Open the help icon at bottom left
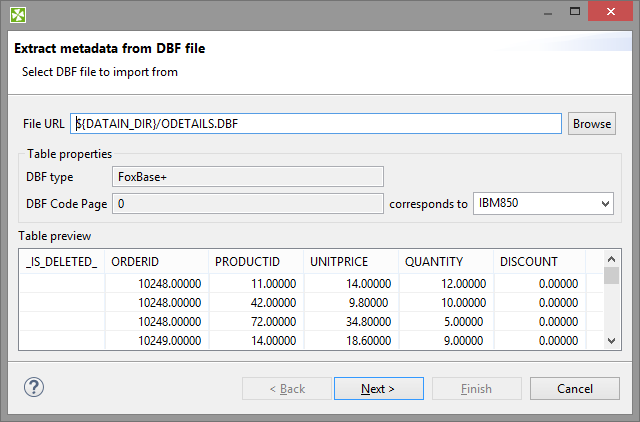The image size is (640, 422). 34,387
